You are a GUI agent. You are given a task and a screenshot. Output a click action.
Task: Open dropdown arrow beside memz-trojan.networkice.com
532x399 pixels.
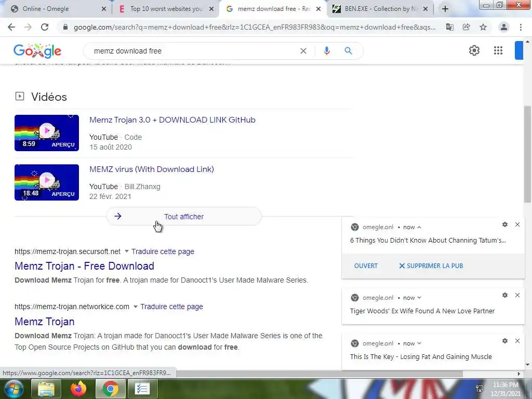pyautogui.click(x=136, y=307)
